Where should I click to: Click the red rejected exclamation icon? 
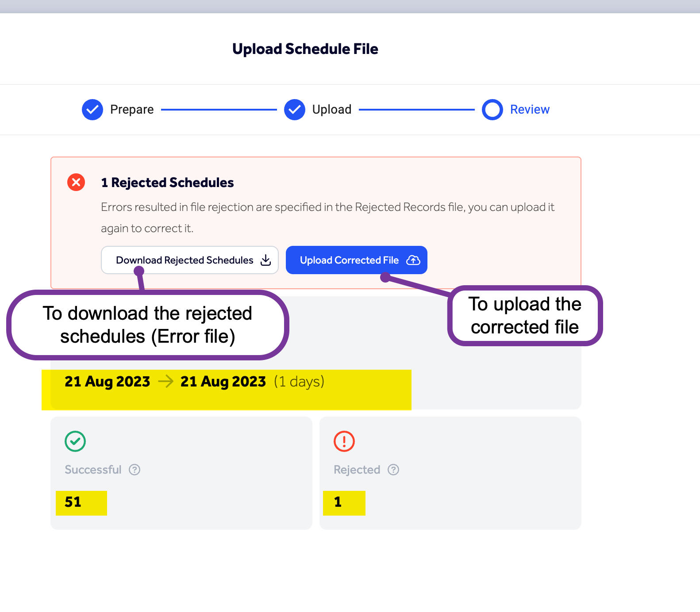point(344,441)
